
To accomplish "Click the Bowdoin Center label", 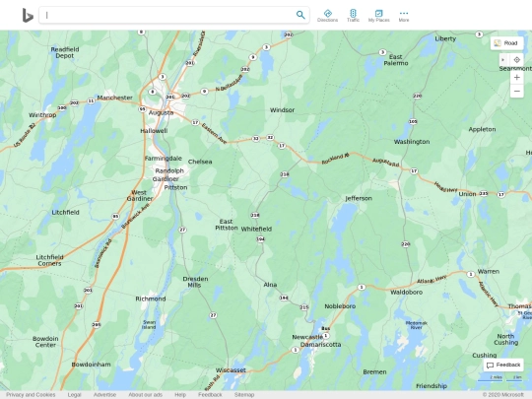I will click(x=45, y=342).
